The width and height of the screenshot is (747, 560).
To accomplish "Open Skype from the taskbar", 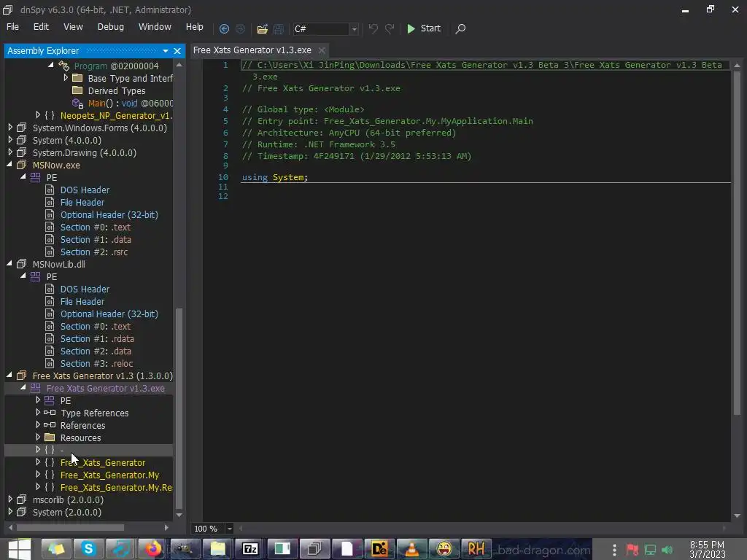I will 88,549.
